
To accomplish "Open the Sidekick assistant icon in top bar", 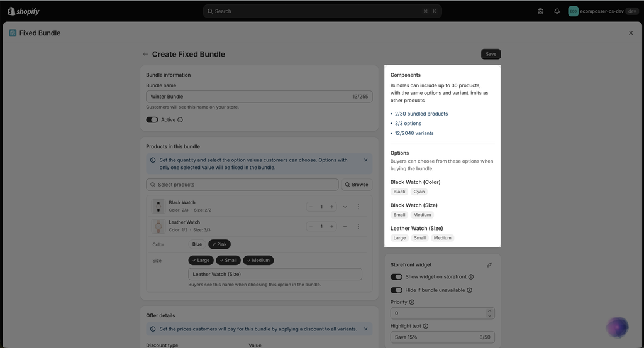I will click(x=540, y=11).
